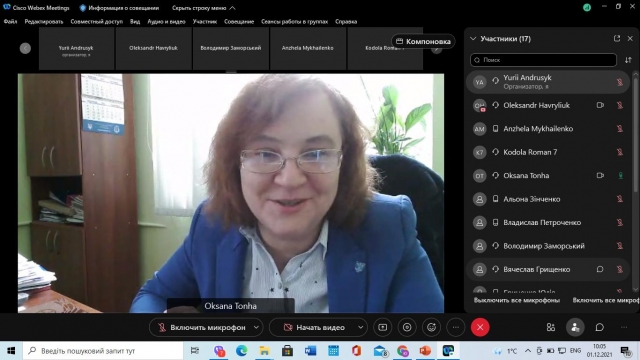Screen dimensions: 640x360
Task: Click the participant search field
Action: point(543,60)
